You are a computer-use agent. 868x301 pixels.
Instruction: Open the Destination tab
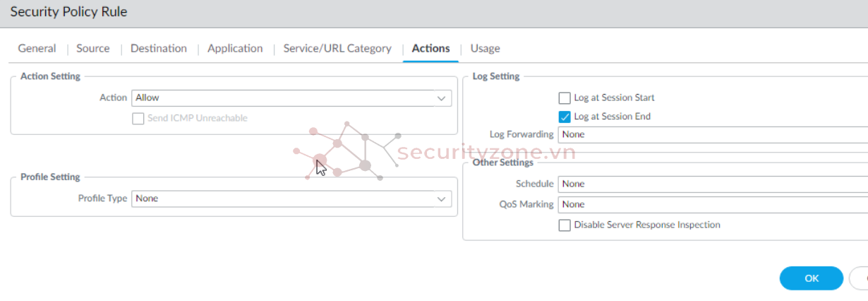pos(159,49)
